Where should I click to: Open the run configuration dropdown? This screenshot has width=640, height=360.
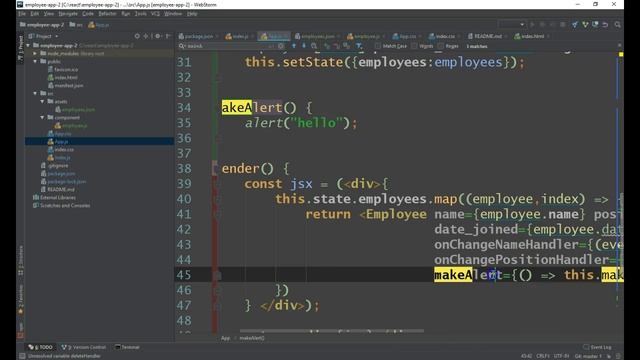(x=511, y=25)
